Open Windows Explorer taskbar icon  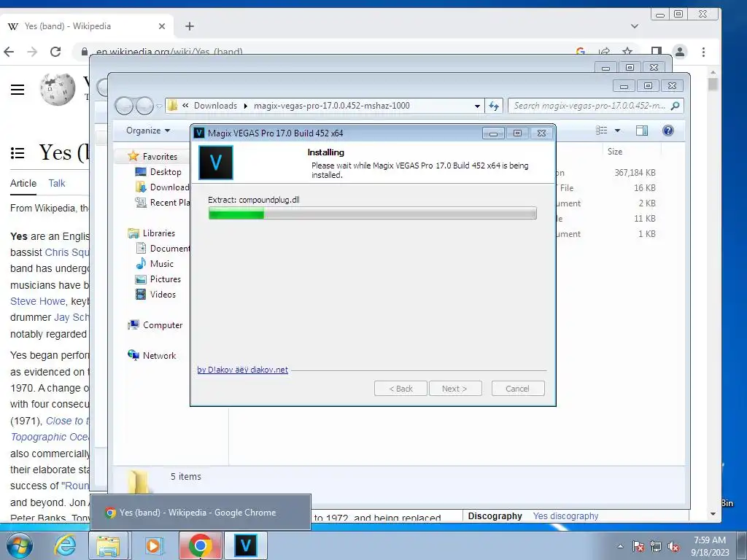pos(109,545)
